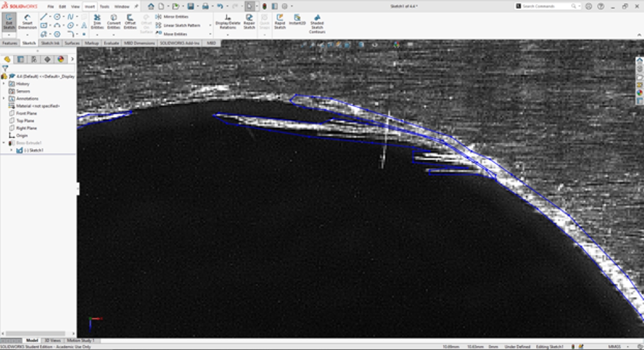Create a New document
This screenshot has width=644, height=350.
(161, 6)
